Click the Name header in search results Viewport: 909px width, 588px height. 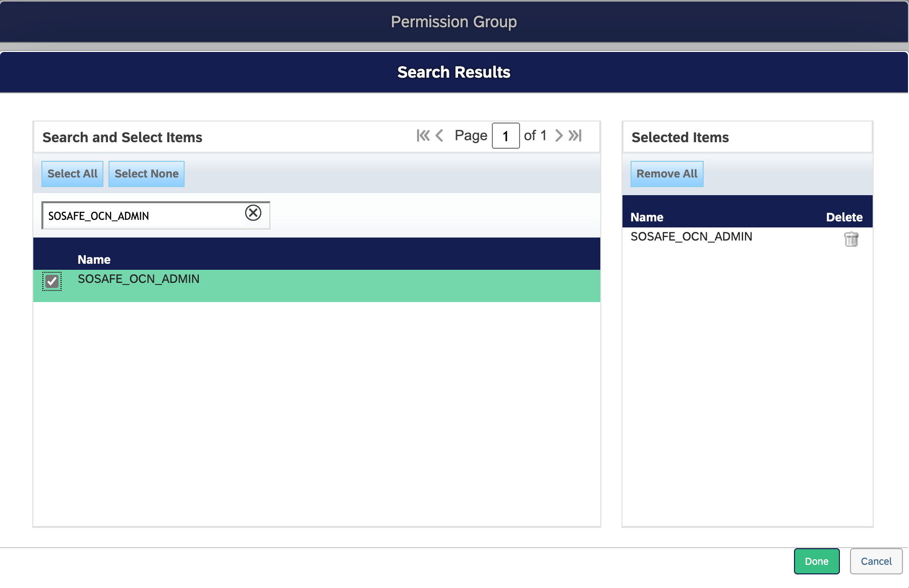point(94,260)
